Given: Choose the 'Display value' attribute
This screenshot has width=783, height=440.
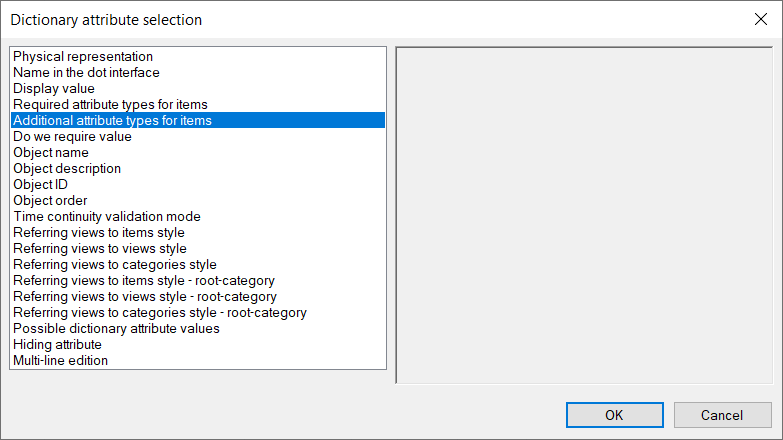Looking at the screenshot, I should point(198,88).
